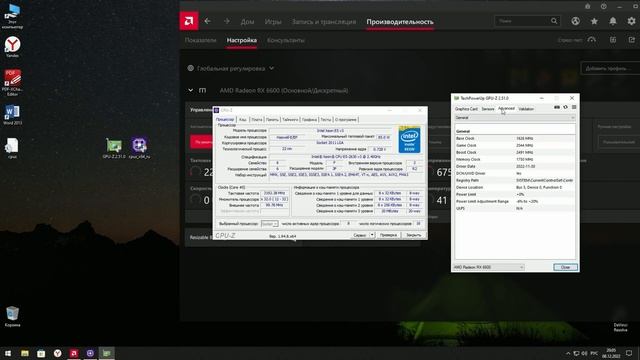Image resolution: width=640 pixels, height=360 pixels.
Task: Open the notifications bell in AMD software
Action: coord(613,21)
